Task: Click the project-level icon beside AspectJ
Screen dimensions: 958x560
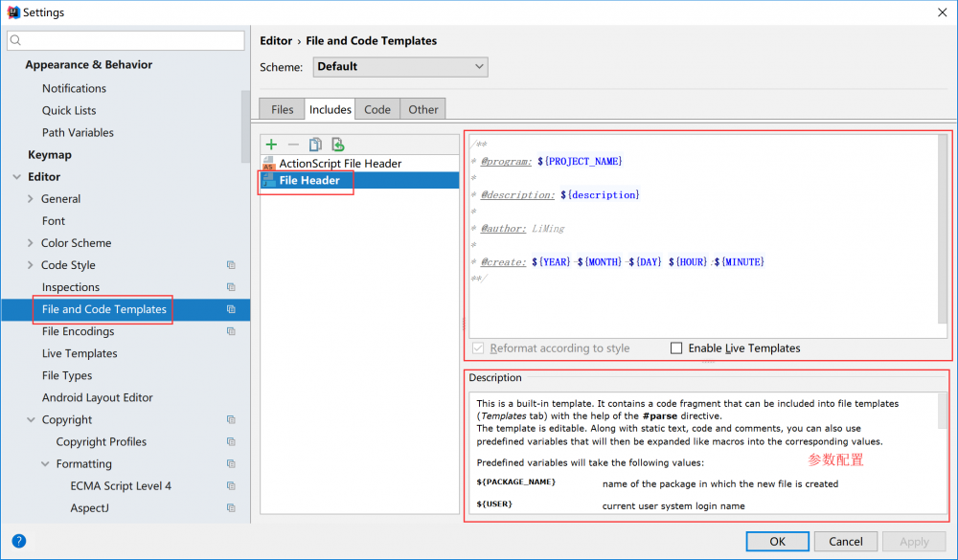Action: coord(231,507)
